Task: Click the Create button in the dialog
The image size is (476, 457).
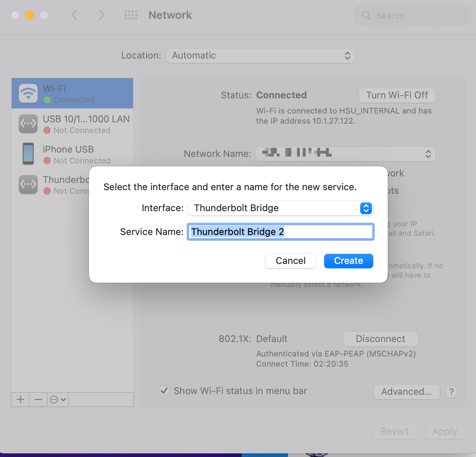Action: click(348, 261)
